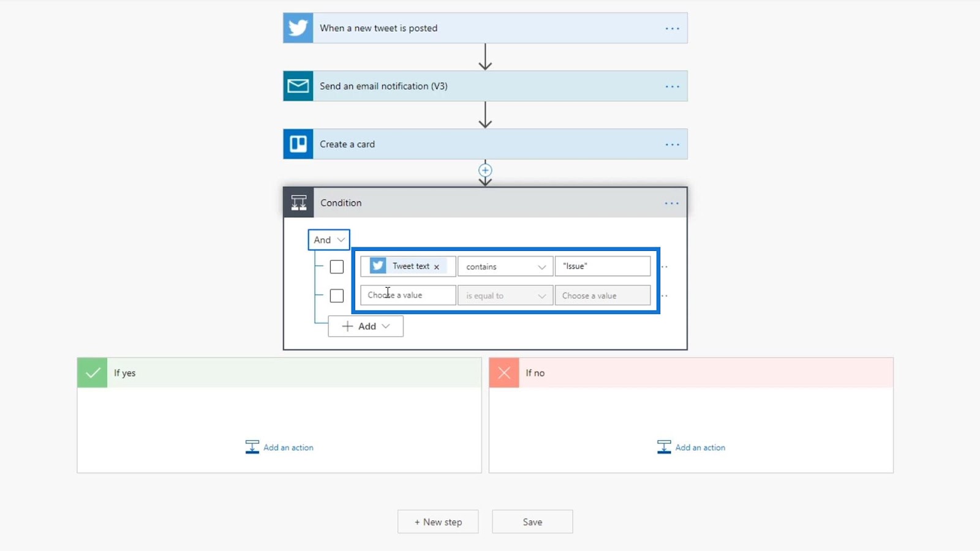The width and height of the screenshot is (980, 551).
Task: Expand the Add dropdown in Condition
Action: pos(366,326)
